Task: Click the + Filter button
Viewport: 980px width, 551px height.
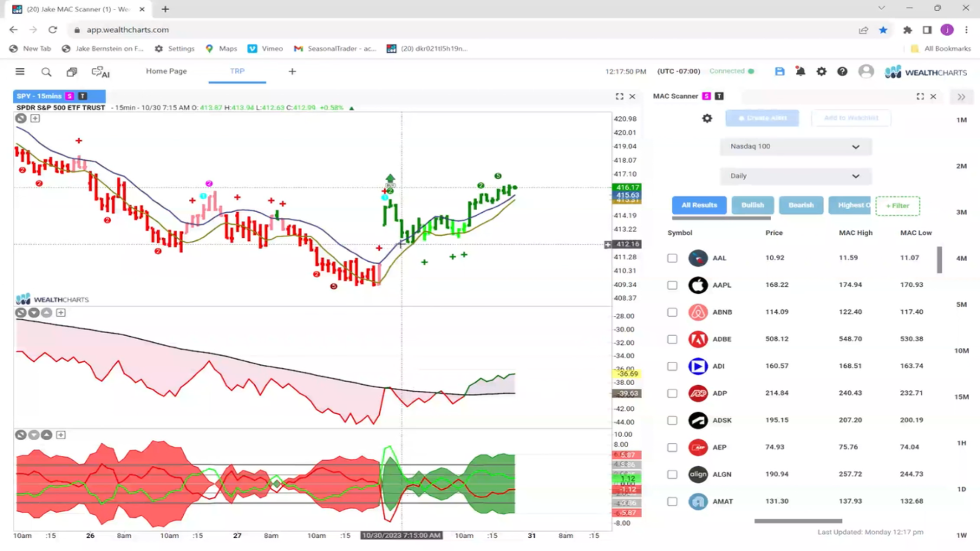Action: point(898,206)
